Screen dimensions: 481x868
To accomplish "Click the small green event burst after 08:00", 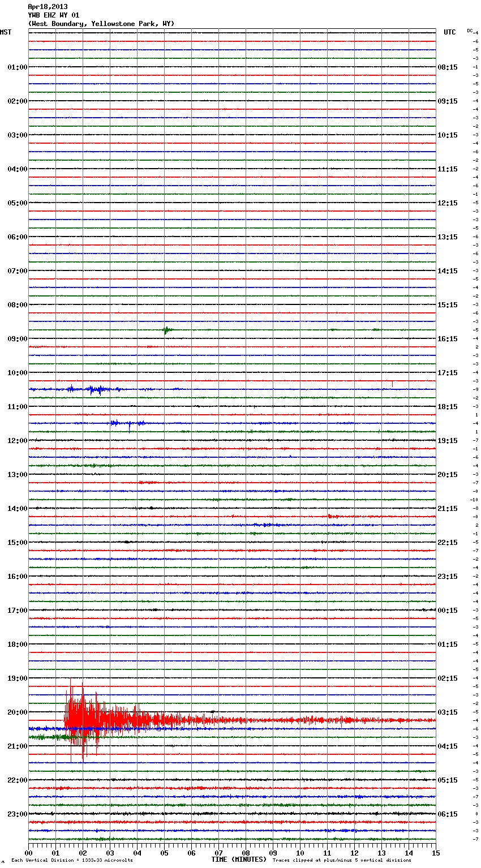I will [x=166, y=330].
